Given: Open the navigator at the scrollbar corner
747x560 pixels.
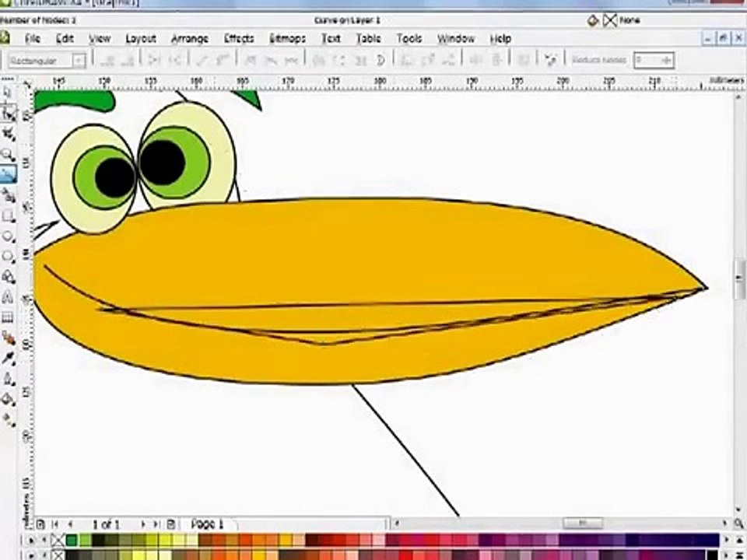Looking at the screenshot, I should (738, 523).
